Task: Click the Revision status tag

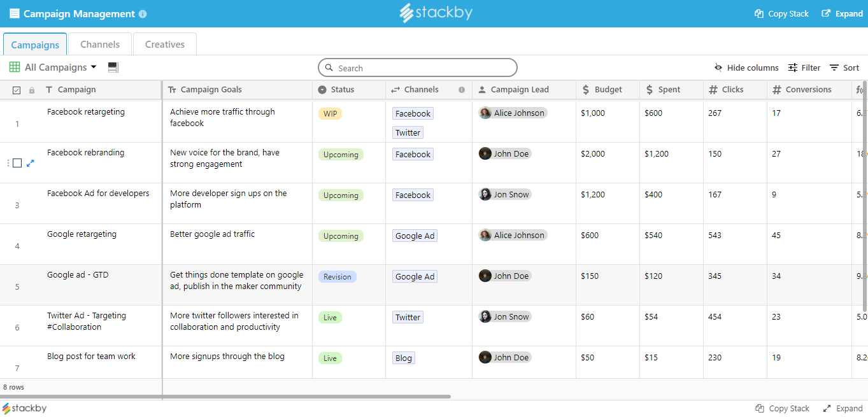Action: pyautogui.click(x=337, y=277)
